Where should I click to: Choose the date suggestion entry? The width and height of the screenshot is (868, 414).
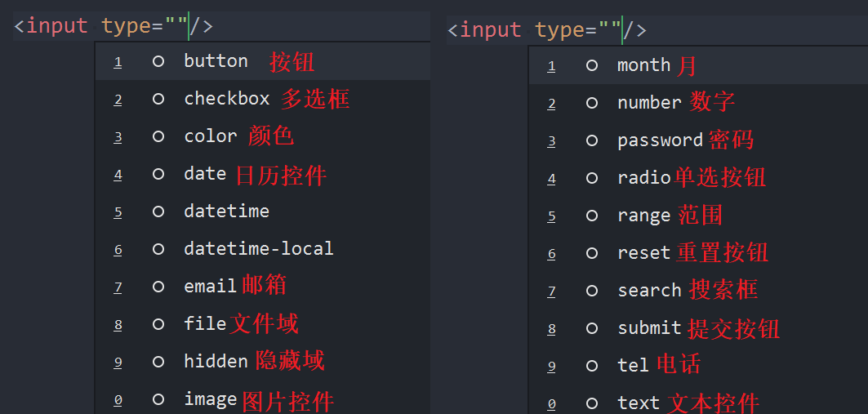point(263,175)
